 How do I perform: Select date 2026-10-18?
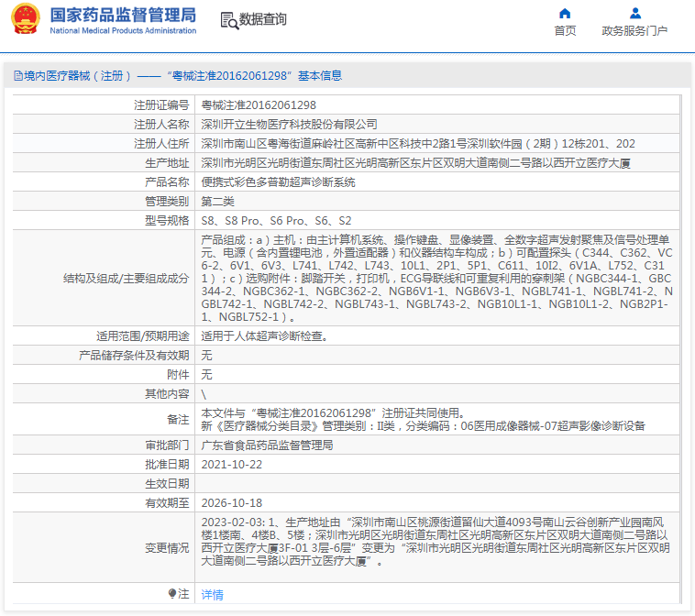pos(232,503)
